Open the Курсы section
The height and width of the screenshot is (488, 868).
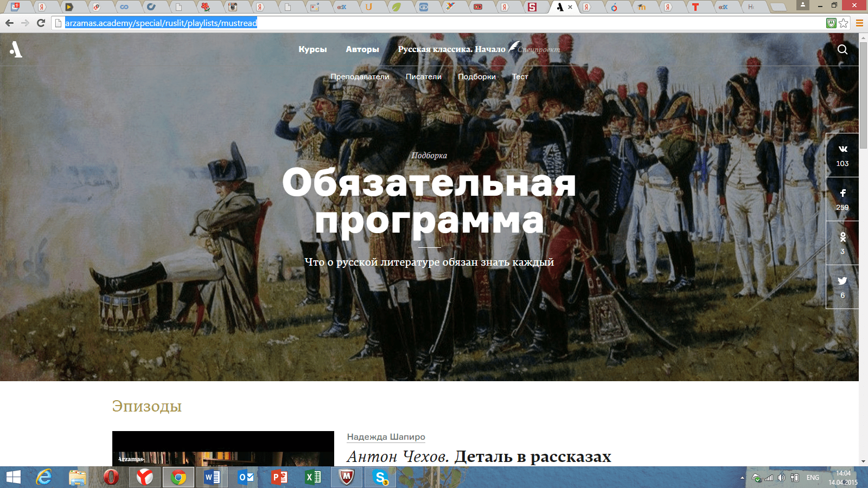[312, 49]
